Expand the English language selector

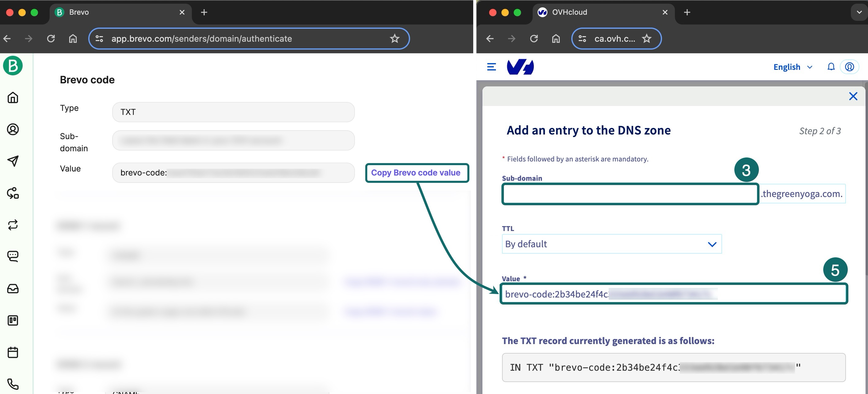pos(793,67)
